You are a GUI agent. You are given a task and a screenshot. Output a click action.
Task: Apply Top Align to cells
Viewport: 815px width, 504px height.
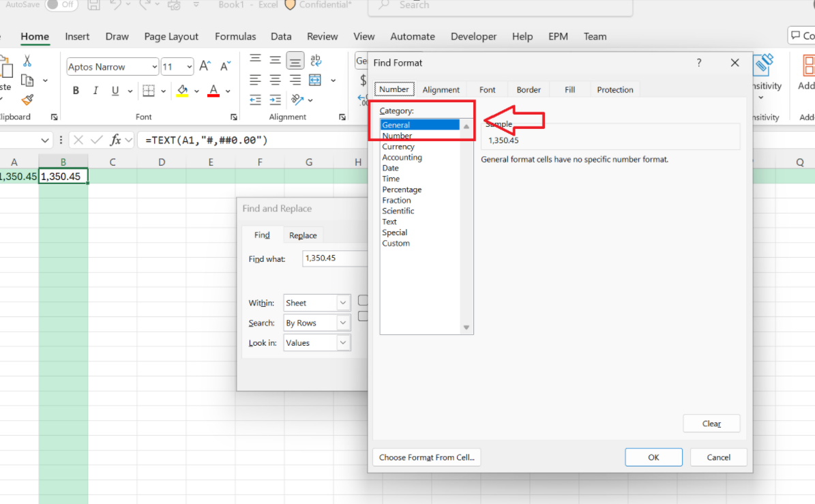[x=255, y=59]
